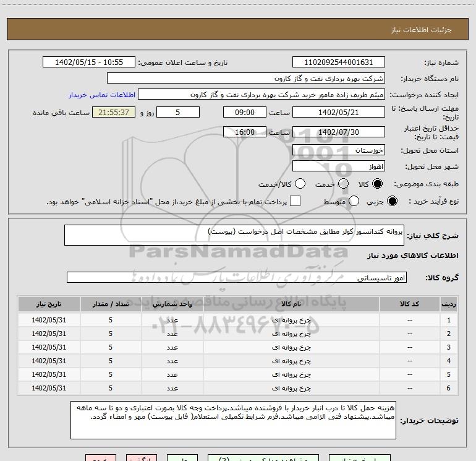Click the کد کالا column header

pyautogui.click(x=409, y=304)
